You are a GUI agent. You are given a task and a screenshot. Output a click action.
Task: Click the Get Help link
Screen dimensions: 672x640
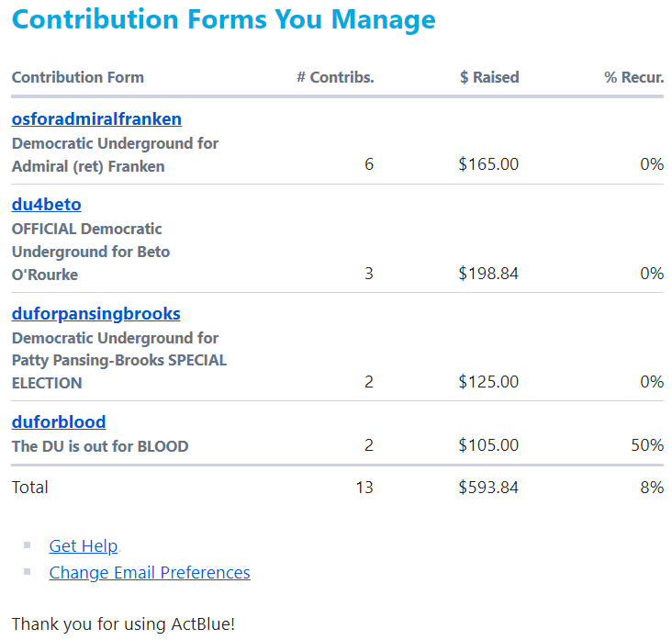pyautogui.click(x=84, y=546)
